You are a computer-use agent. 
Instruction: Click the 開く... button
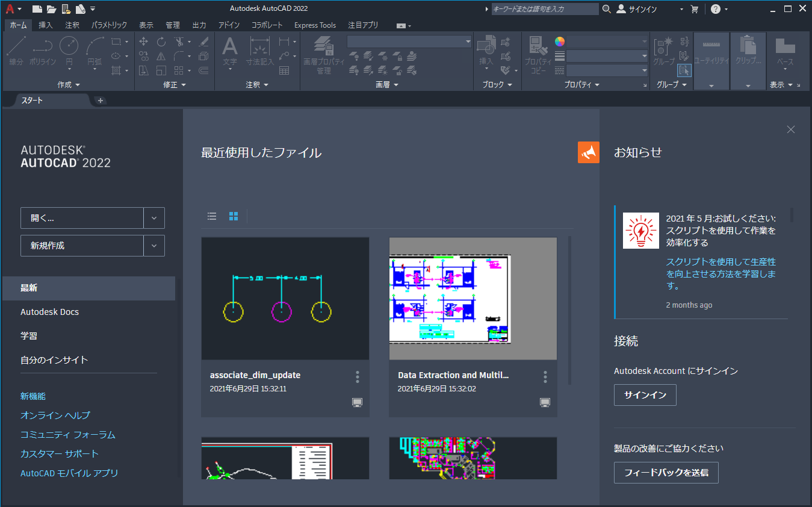(x=82, y=218)
